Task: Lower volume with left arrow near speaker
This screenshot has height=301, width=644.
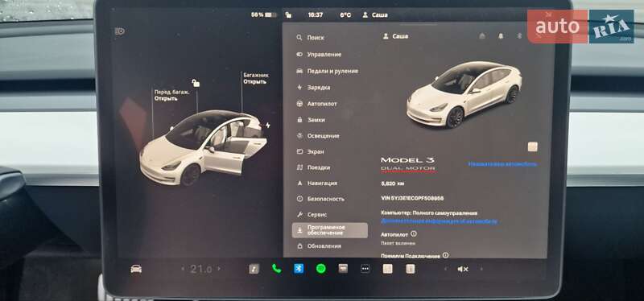Action: point(446,269)
